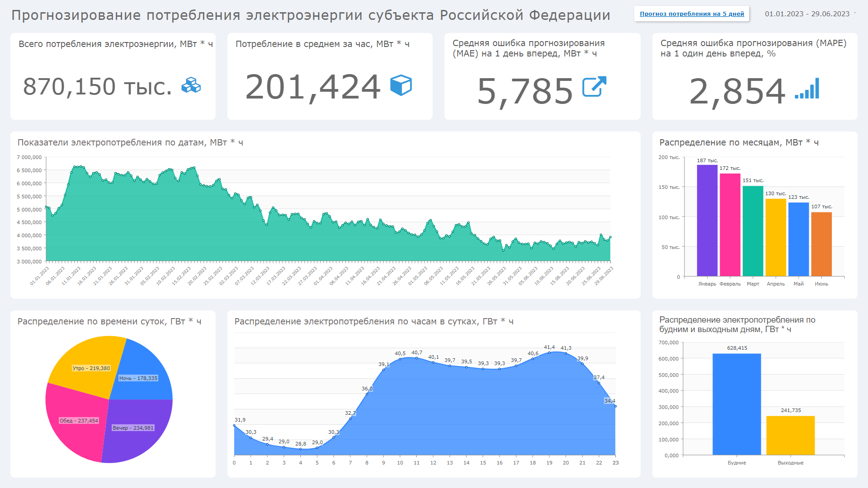
Task: Click the hour 23 x-axis label
Action: (615, 463)
